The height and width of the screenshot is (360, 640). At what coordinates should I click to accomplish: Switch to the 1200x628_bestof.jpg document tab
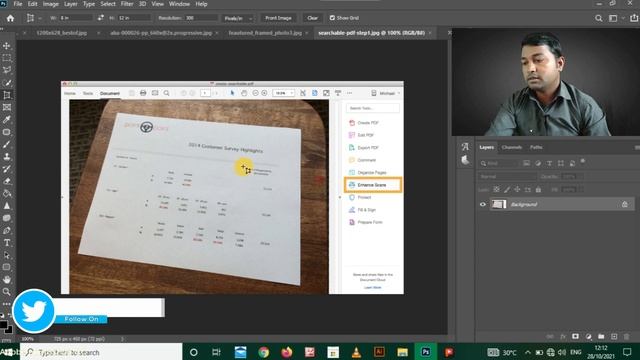pyautogui.click(x=62, y=33)
